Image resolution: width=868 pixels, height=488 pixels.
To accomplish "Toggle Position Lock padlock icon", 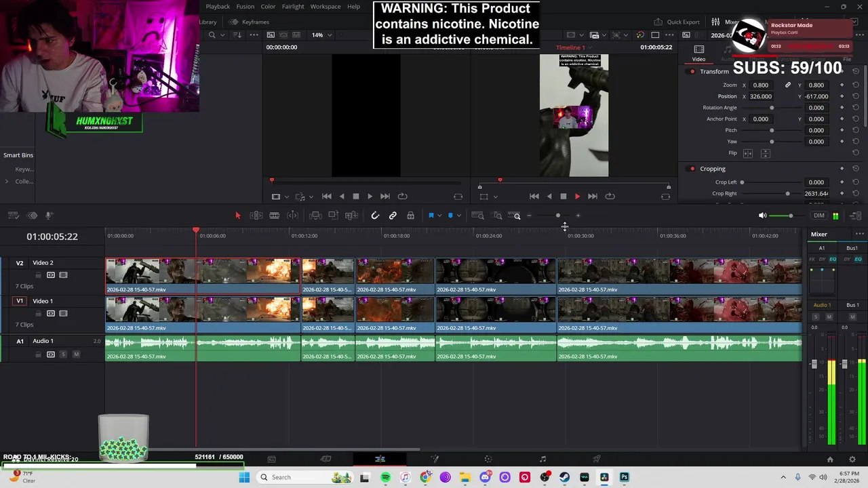I will point(410,216).
